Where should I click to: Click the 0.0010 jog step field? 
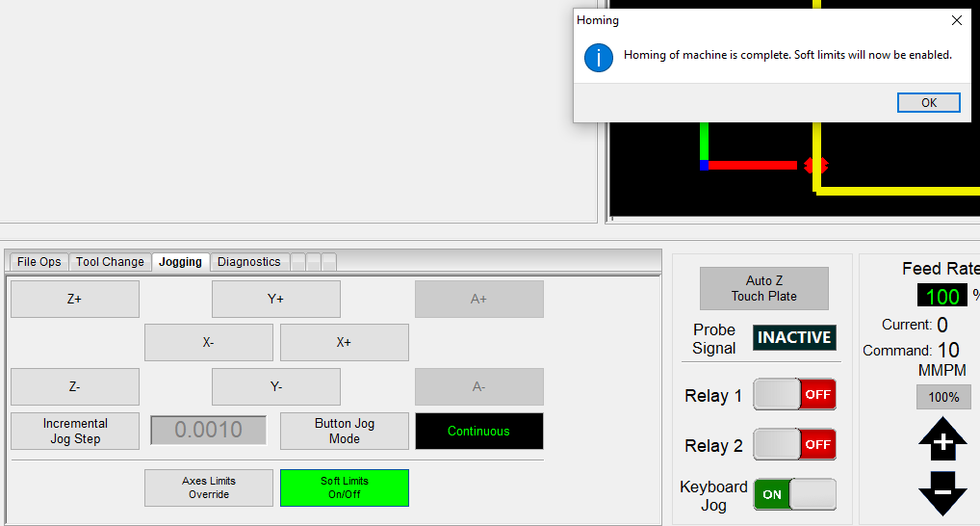[209, 431]
